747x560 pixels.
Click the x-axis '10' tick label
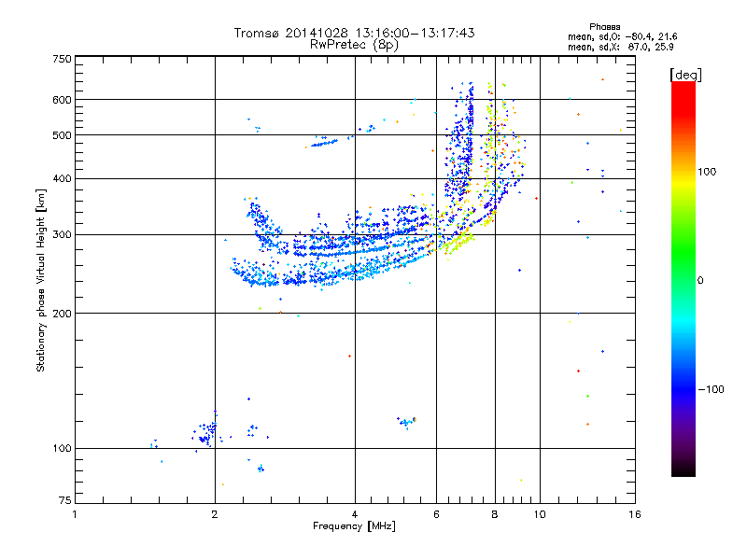540,514
